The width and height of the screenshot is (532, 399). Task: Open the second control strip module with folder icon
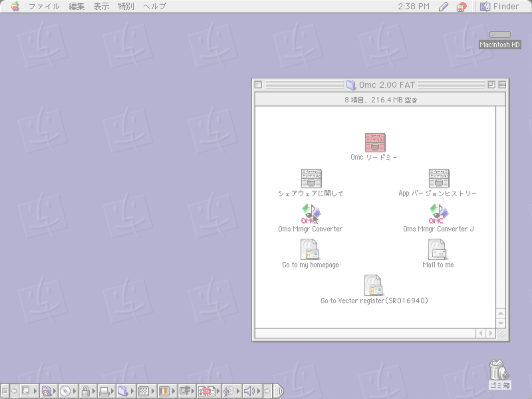pyautogui.click(x=49, y=391)
